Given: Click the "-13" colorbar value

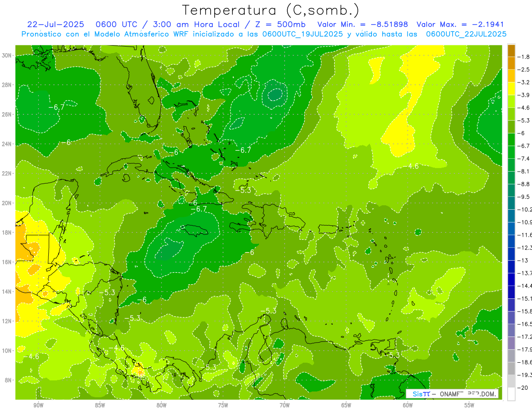Looking at the screenshot, I should (523, 260).
